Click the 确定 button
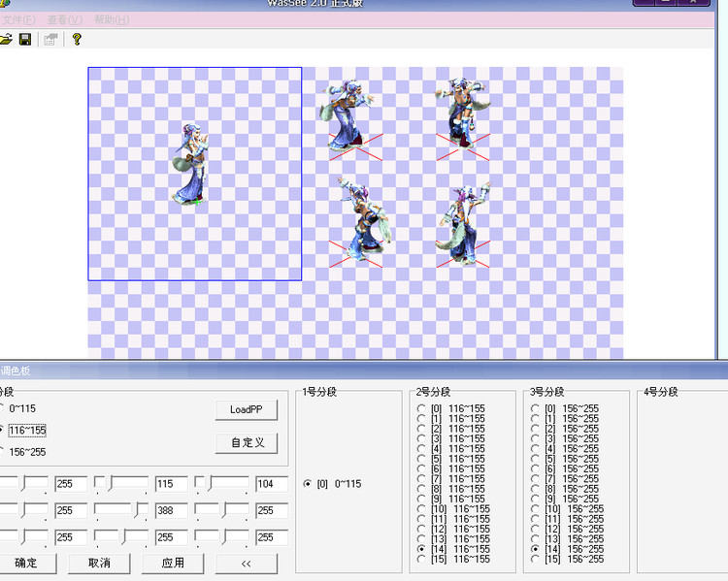Viewport: 728px width, 581px height. pos(26,563)
